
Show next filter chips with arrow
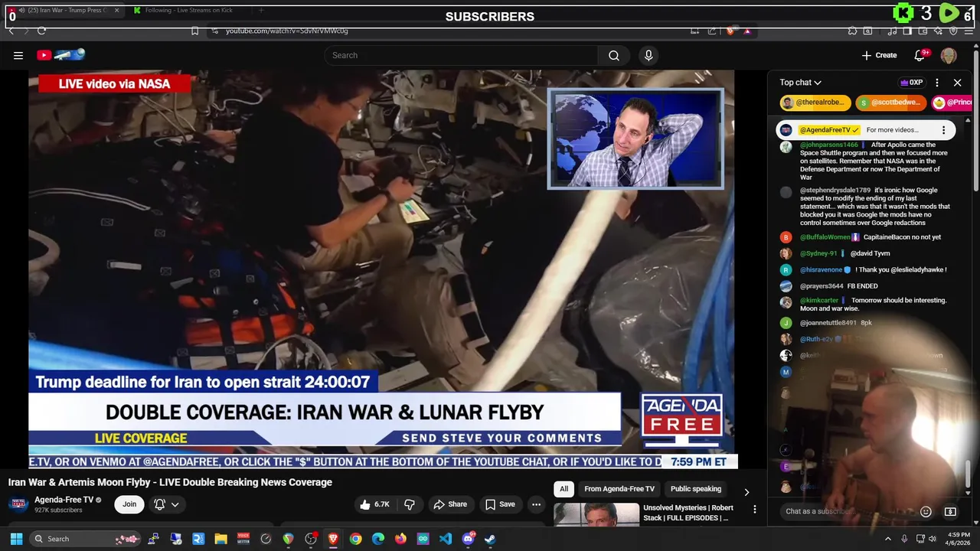(746, 491)
